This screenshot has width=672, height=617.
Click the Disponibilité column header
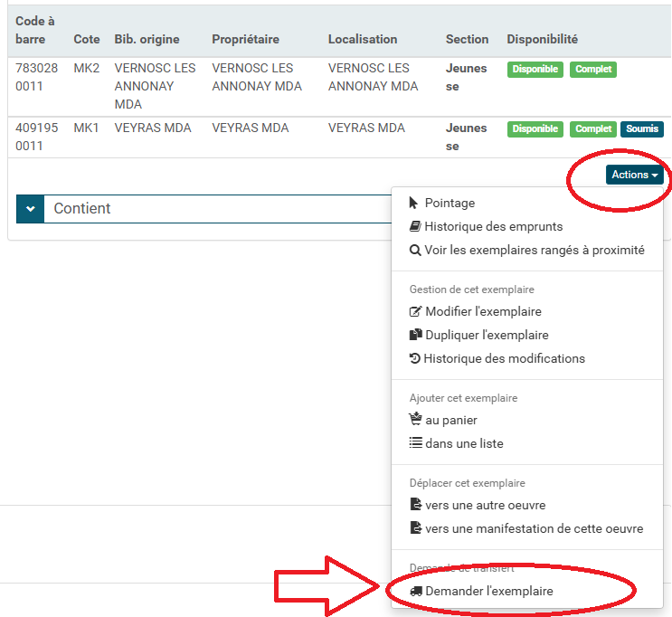542,39
